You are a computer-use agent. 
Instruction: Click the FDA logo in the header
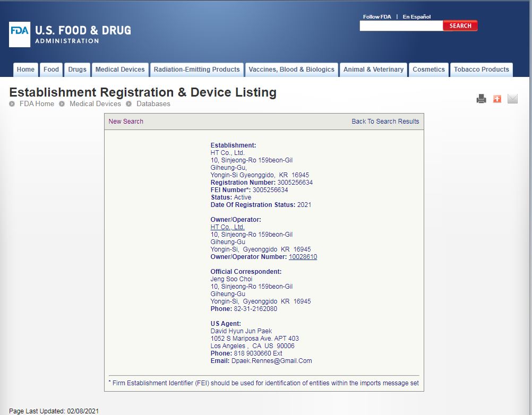point(70,34)
